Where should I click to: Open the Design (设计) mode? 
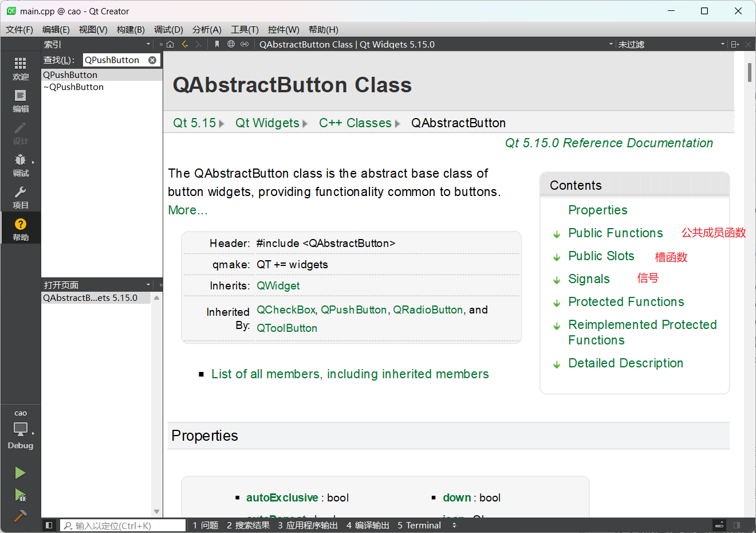[21, 133]
